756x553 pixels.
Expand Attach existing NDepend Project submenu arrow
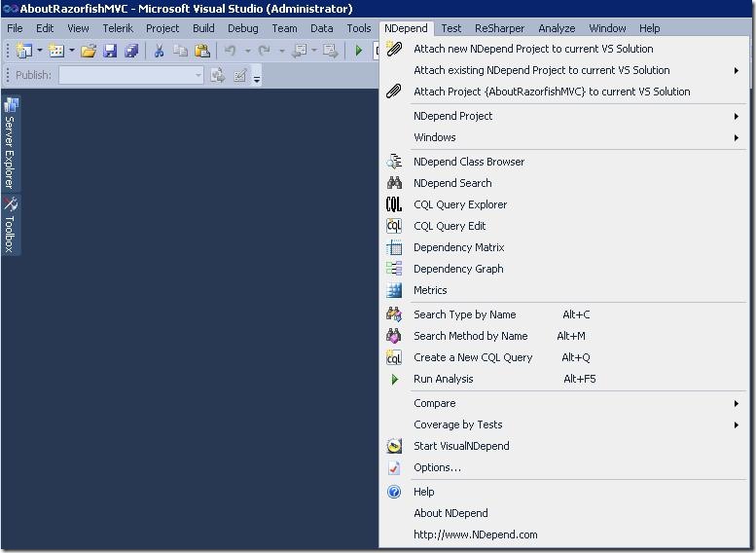[x=737, y=70]
